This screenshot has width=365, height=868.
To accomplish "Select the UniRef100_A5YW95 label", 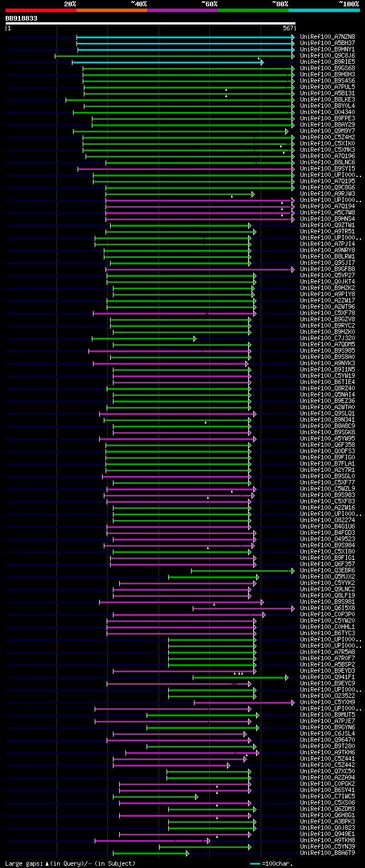I will click(327, 438).
